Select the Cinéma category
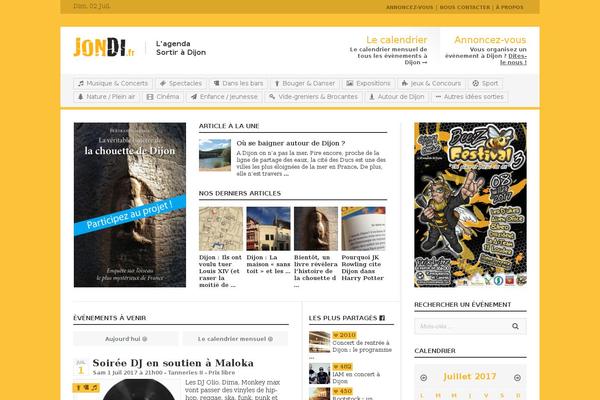Screen dimensions: 600x400 click(x=163, y=97)
